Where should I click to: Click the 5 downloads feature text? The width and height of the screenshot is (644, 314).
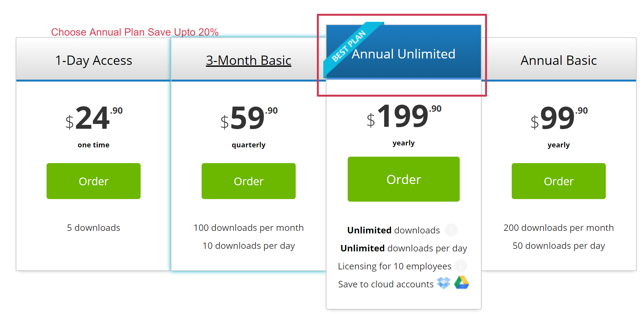(93, 228)
